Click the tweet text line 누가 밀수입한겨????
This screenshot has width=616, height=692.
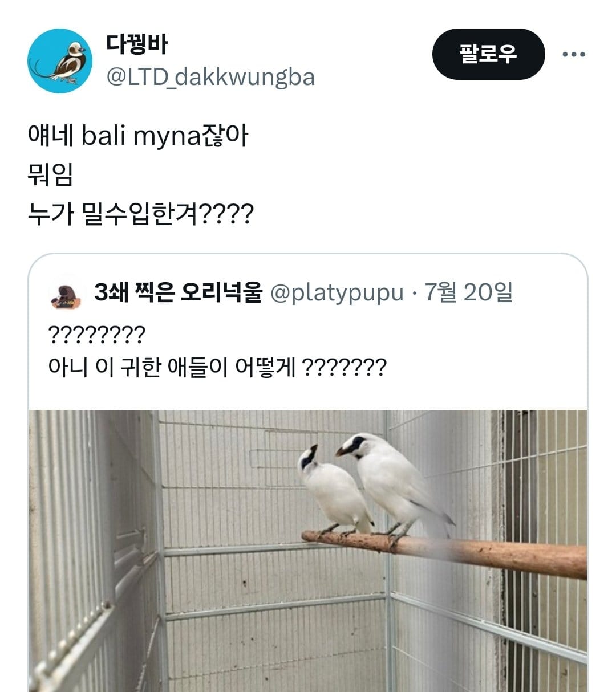point(140,214)
